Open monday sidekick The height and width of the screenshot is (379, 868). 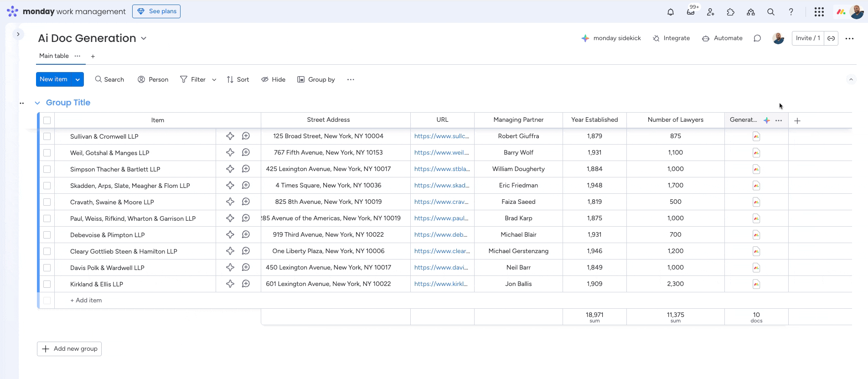point(611,38)
